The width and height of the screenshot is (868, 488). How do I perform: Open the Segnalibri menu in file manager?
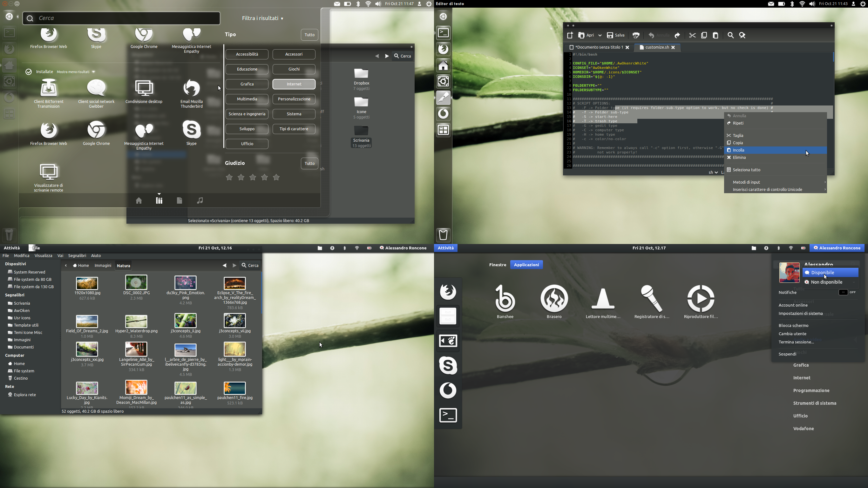(x=77, y=255)
